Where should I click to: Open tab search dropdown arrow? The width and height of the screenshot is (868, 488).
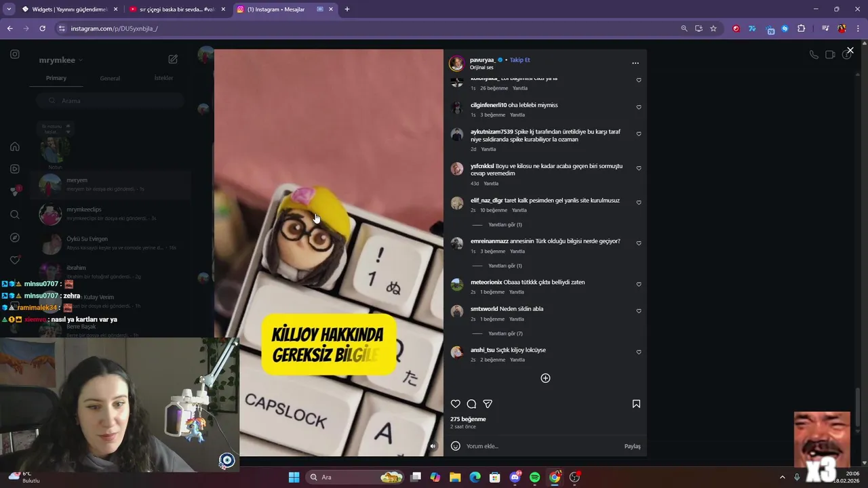[x=9, y=9]
